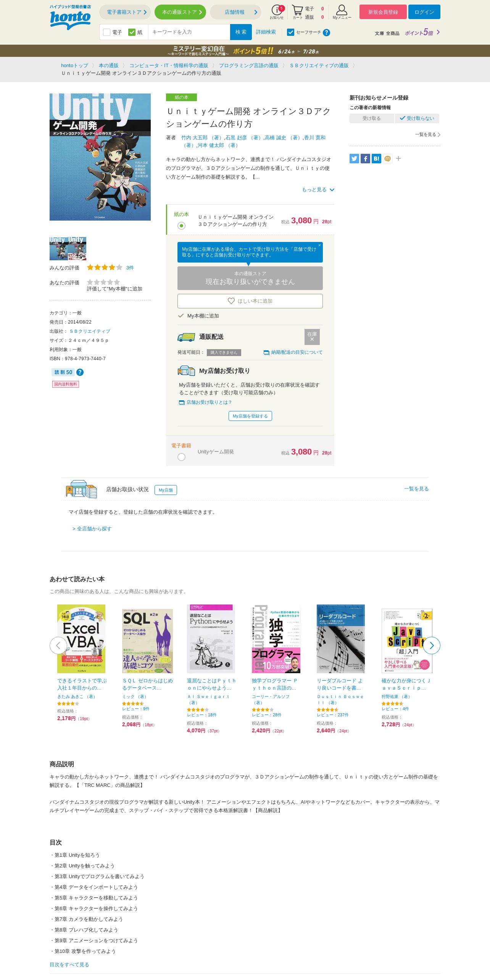Select the 電子書籍 edition radio button
Image resolution: width=490 pixels, height=980 pixels.
tap(181, 457)
